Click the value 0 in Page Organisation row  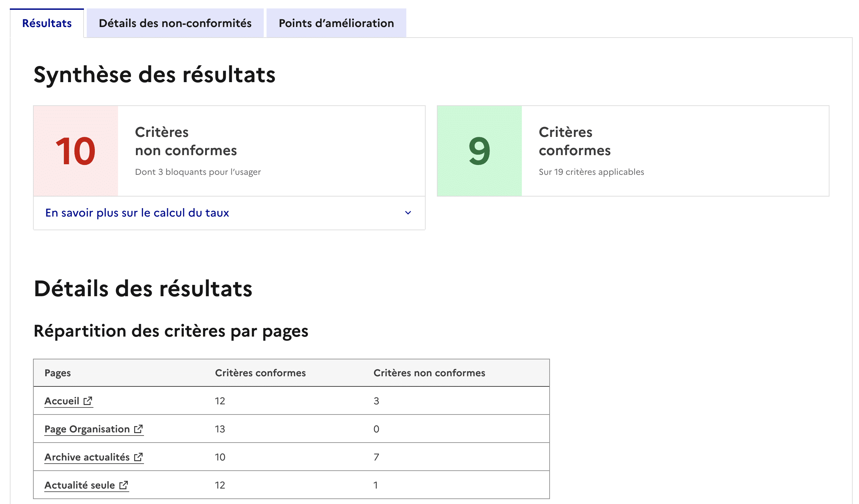pos(376,429)
